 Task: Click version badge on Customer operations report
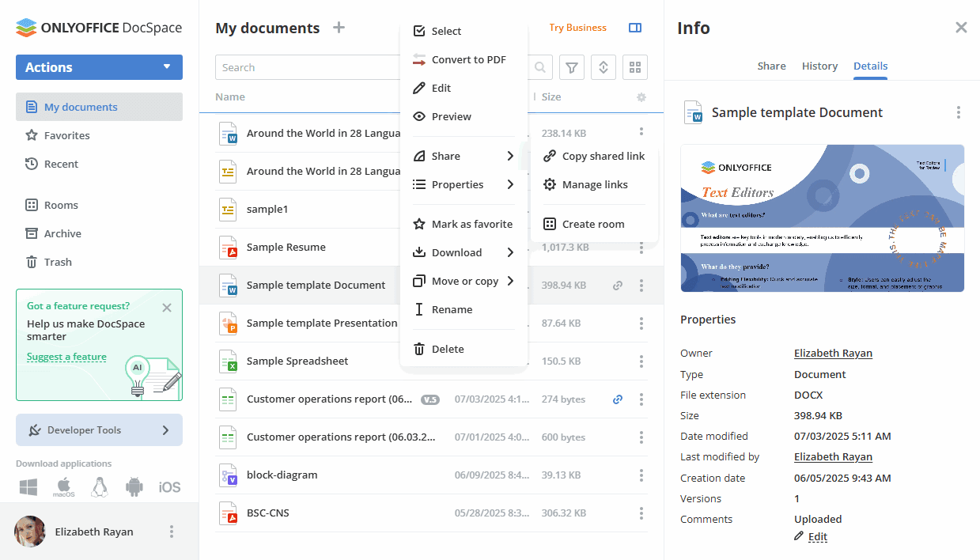click(429, 399)
